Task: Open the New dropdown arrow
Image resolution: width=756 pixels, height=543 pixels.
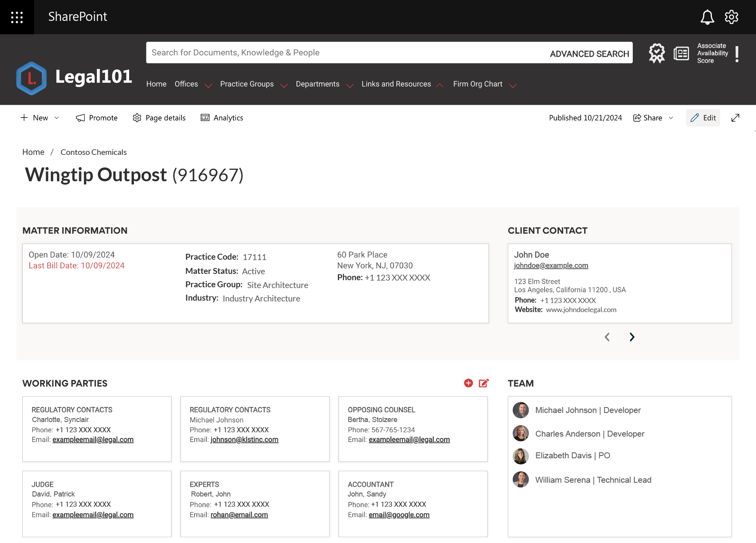Action: pyautogui.click(x=57, y=118)
